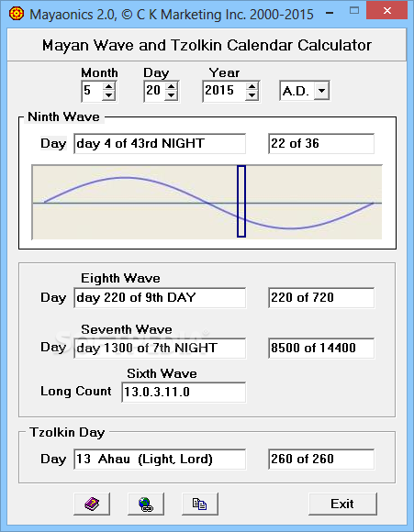
Task: Increase the Year value with up arrow
Action: point(252,87)
